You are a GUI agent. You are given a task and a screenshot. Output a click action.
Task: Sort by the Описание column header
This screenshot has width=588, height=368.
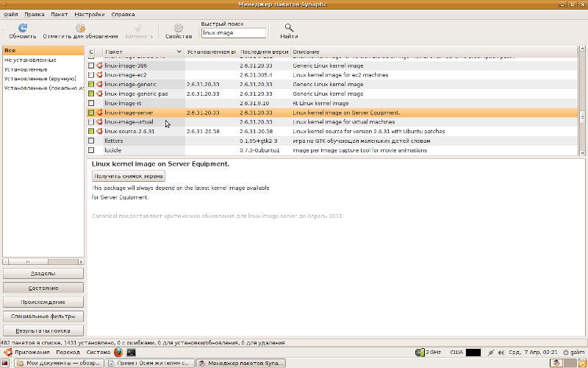[434, 52]
